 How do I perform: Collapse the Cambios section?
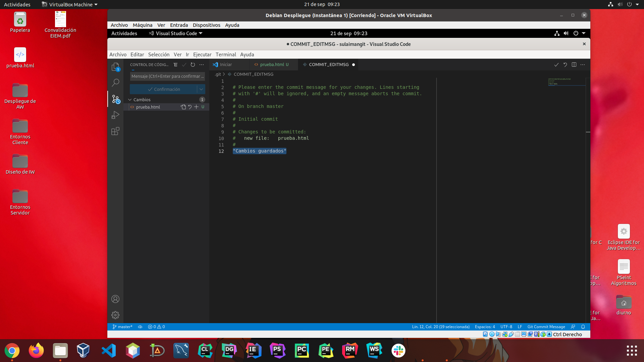click(130, 100)
